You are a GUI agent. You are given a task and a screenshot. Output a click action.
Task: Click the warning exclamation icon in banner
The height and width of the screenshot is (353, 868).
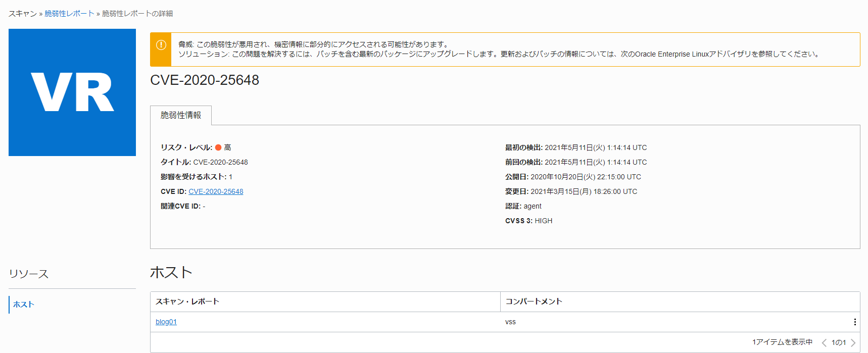[161, 45]
